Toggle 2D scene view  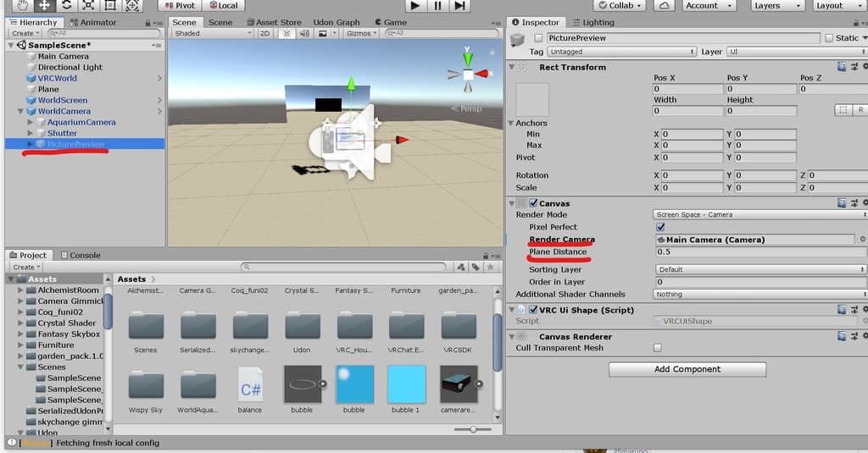coord(265,33)
